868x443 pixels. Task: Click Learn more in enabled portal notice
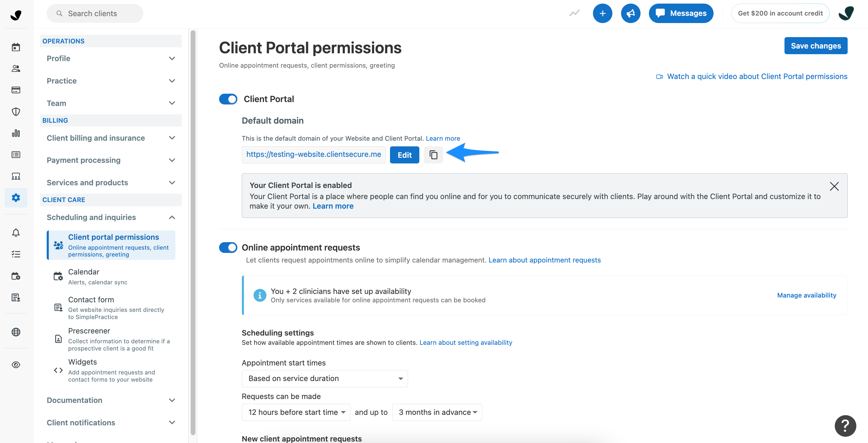click(333, 206)
